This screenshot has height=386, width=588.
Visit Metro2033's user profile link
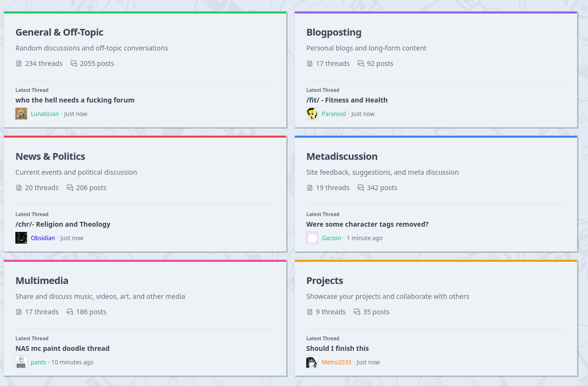tap(336, 362)
